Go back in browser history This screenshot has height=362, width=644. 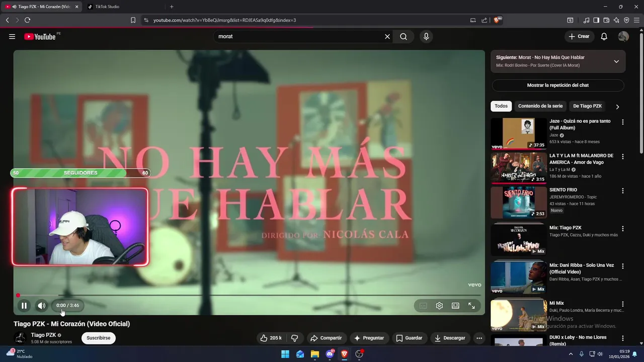pyautogui.click(x=7, y=20)
